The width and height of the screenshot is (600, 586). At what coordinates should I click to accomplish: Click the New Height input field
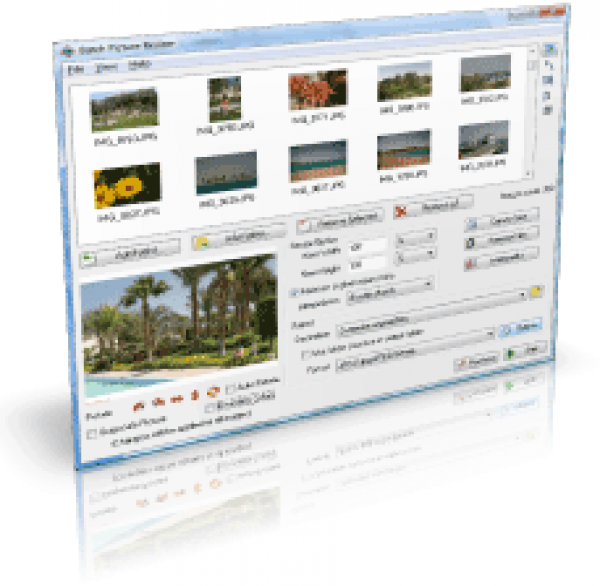click(x=367, y=263)
